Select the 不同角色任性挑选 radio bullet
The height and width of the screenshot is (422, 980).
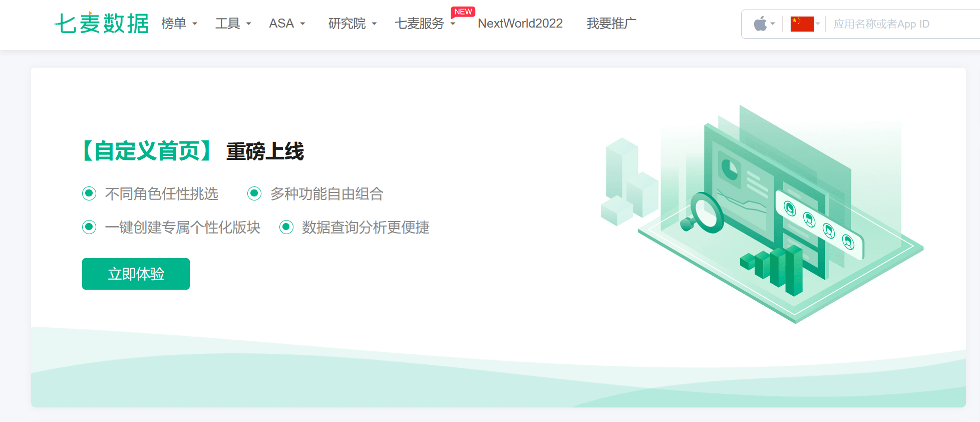tap(89, 193)
